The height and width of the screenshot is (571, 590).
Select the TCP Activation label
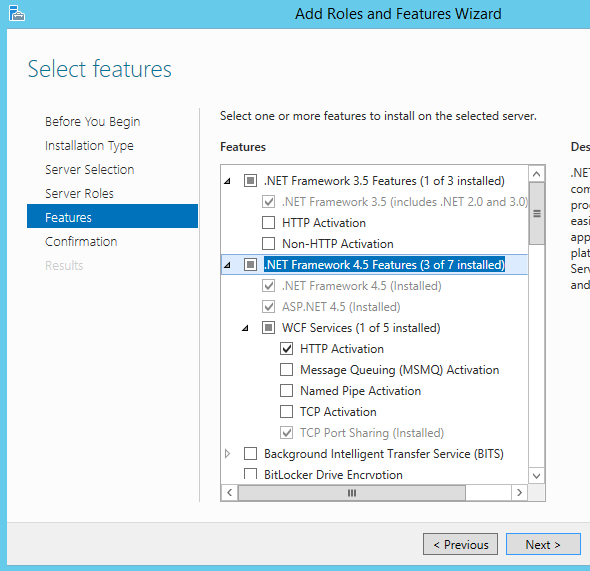(x=338, y=412)
